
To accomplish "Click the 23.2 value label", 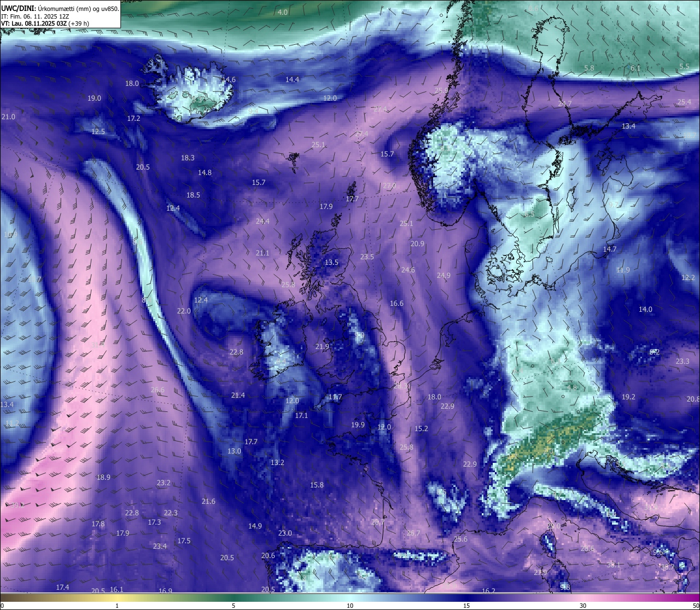I will tap(164, 483).
